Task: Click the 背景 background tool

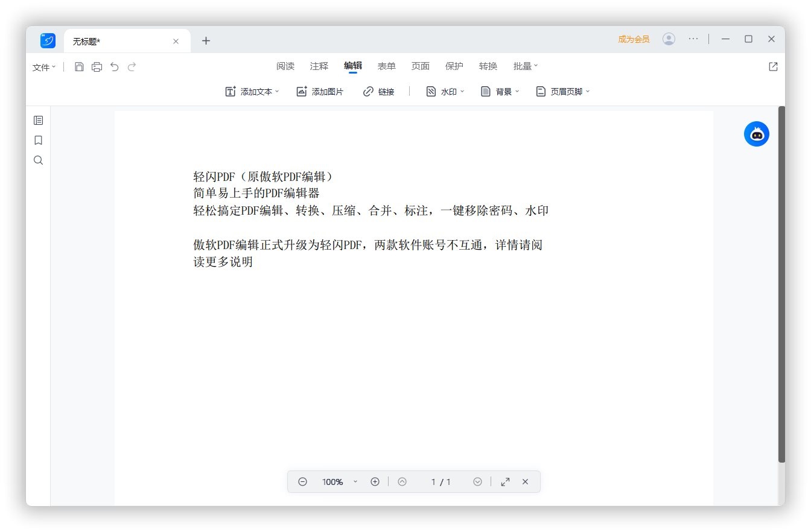Action: [496, 92]
